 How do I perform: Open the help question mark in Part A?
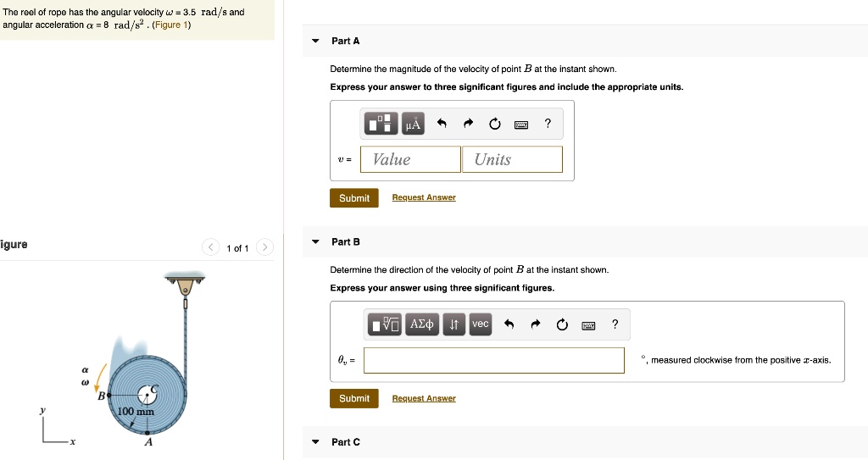click(548, 125)
